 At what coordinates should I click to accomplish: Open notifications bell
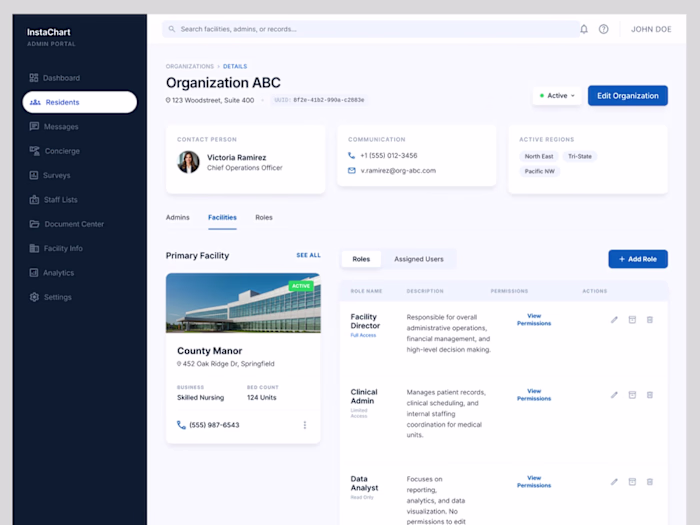(584, 29)
